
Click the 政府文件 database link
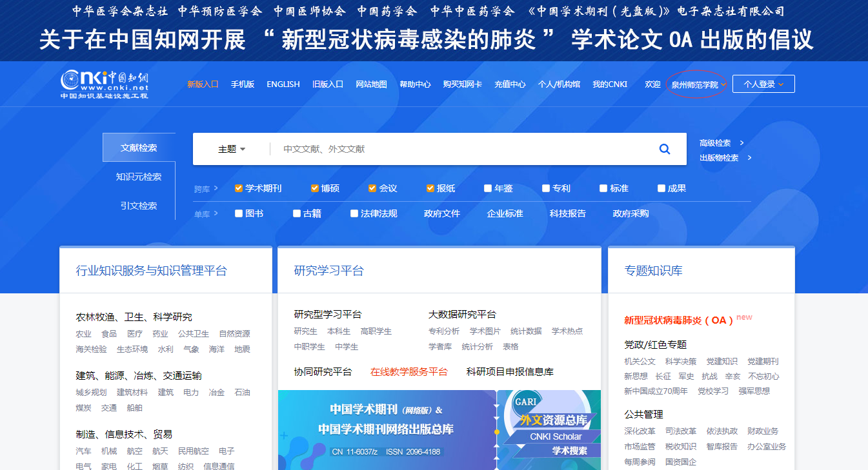coord(441,213)
